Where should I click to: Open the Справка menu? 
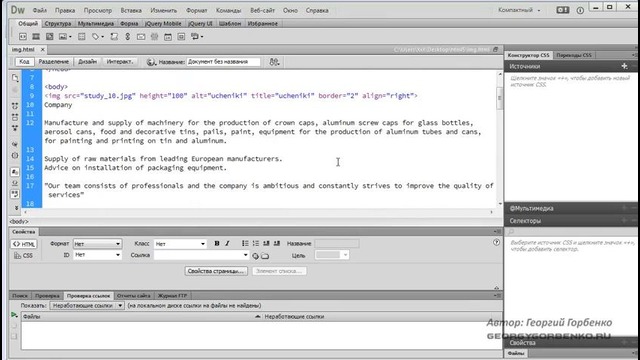tap(317, 10)
